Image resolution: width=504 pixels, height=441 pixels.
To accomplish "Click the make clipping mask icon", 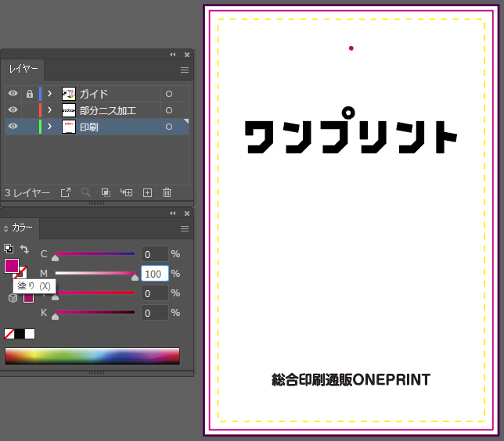I will tap(106, 192).
